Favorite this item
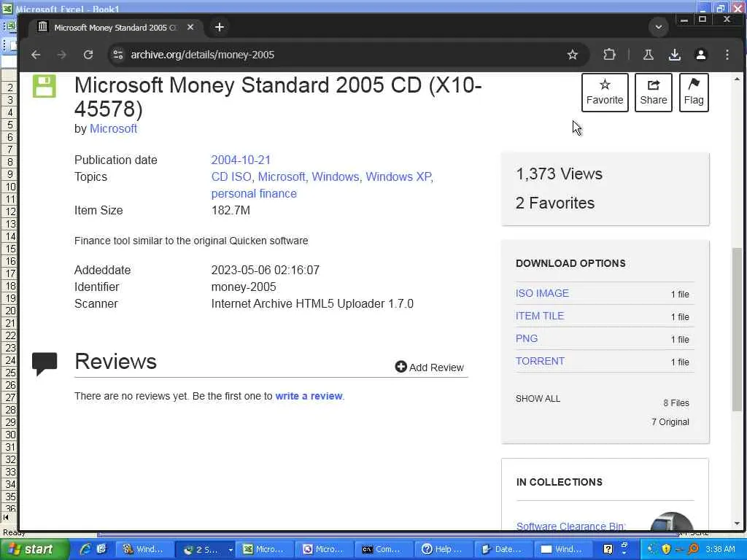 pyautogui.click(x=605, y=93)
